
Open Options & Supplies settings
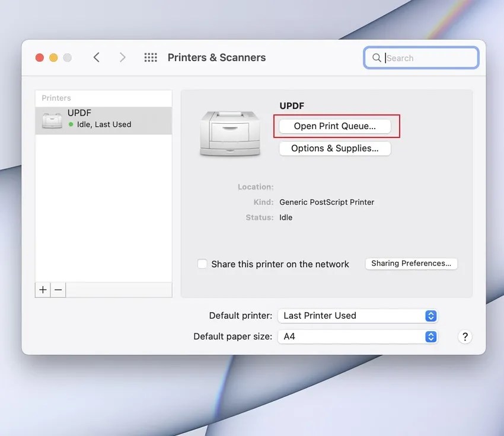(334, 148)
